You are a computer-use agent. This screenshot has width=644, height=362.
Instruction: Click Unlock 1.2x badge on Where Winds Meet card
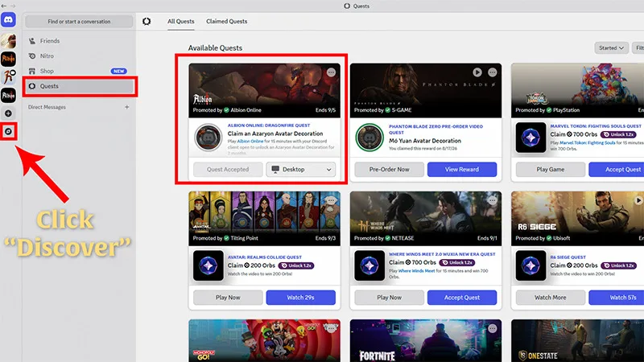(457, 263)
